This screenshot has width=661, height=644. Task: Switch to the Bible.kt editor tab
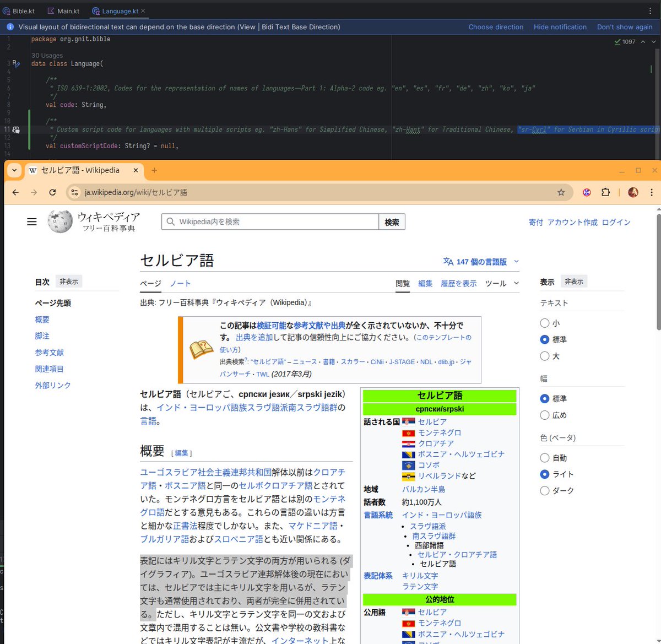point(19,11)
